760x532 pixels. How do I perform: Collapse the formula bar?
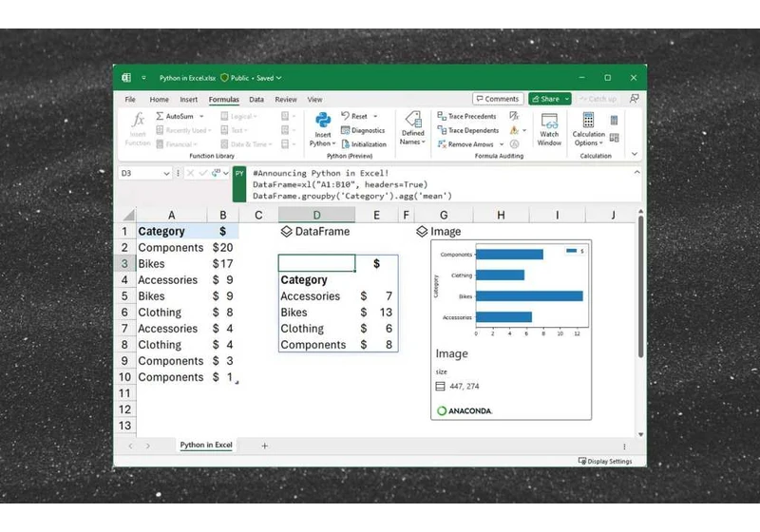(x=636, y=172)
